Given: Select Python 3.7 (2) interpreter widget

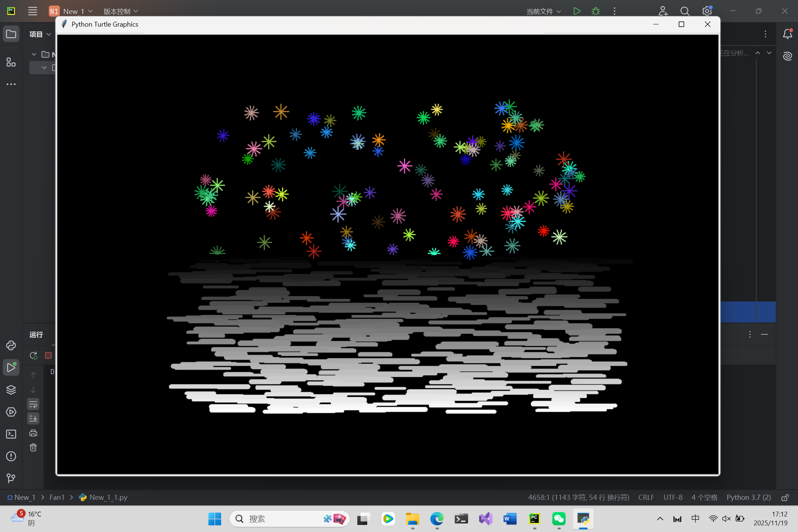Looking at the screenshot, I should (x=748, y=498).
